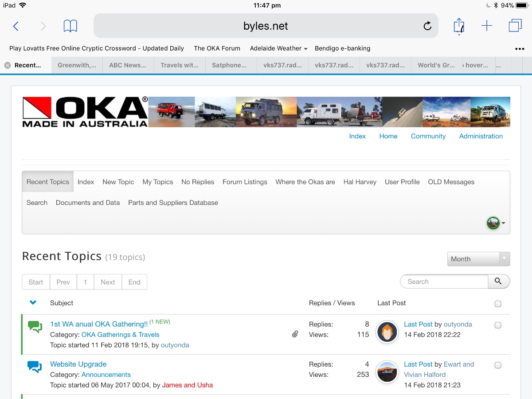532x399 pixels.
Task: Click the Prev pagination button
Action: coord(63,282)
